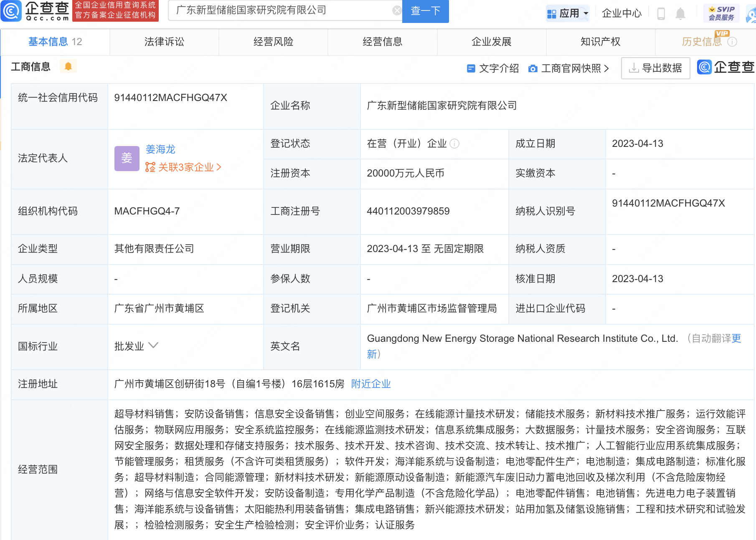
Task: Click the SVIP member service badge
Action: point(721,13)
